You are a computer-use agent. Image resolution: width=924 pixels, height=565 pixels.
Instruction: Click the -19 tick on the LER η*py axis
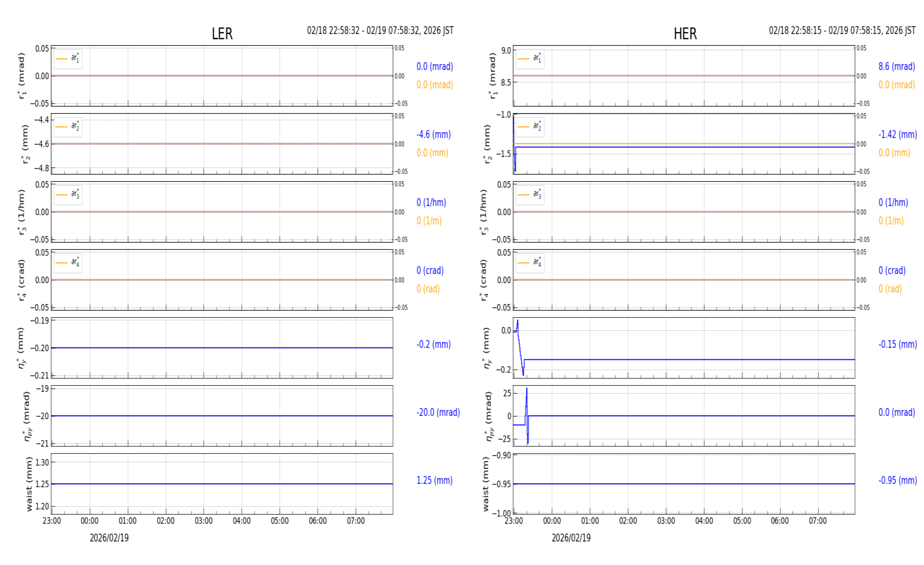coord(43,388)
